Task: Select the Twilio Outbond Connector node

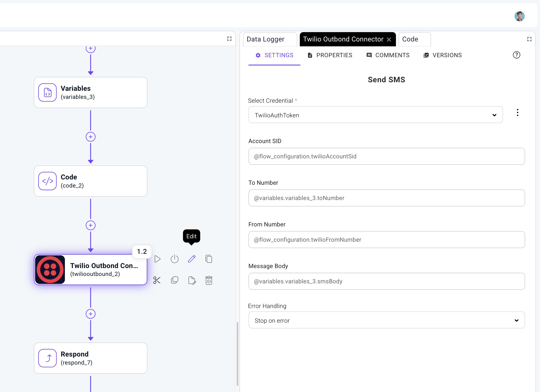Action: click(x=90, y=270)
